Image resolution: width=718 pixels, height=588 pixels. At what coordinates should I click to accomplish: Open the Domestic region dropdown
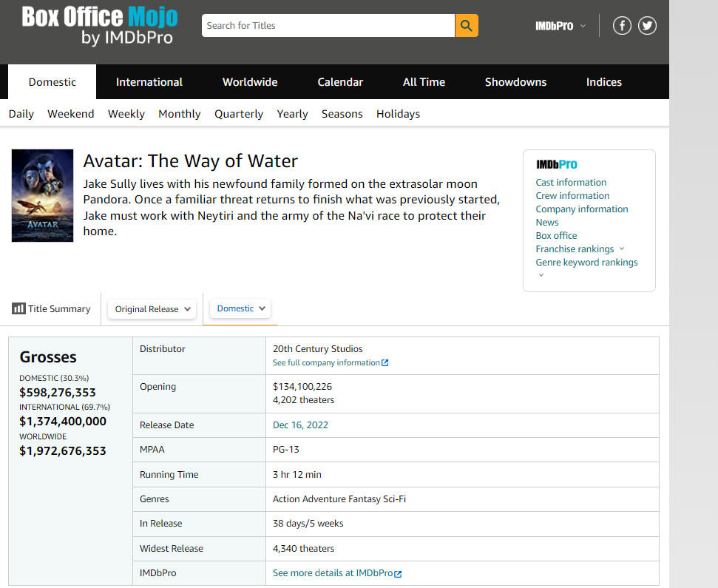[240, 308]
